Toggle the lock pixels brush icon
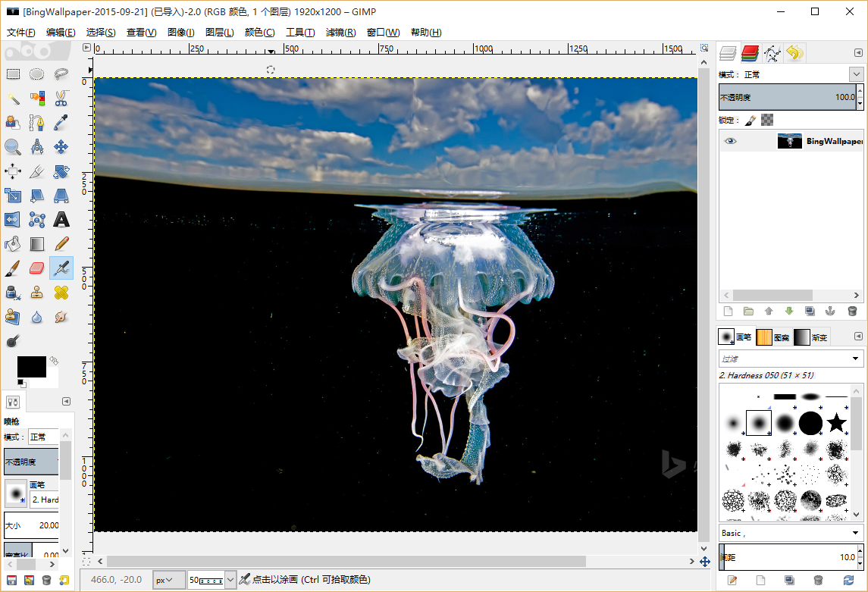 750,120
